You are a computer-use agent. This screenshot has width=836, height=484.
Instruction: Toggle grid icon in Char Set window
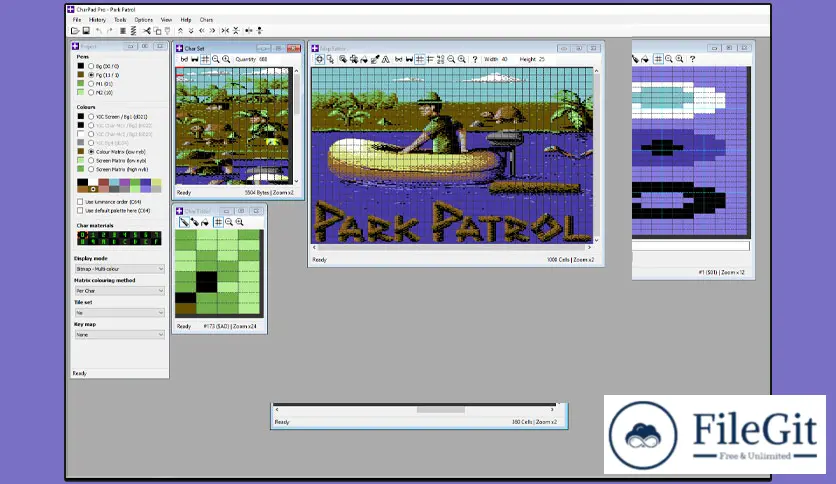click(205, 59)
